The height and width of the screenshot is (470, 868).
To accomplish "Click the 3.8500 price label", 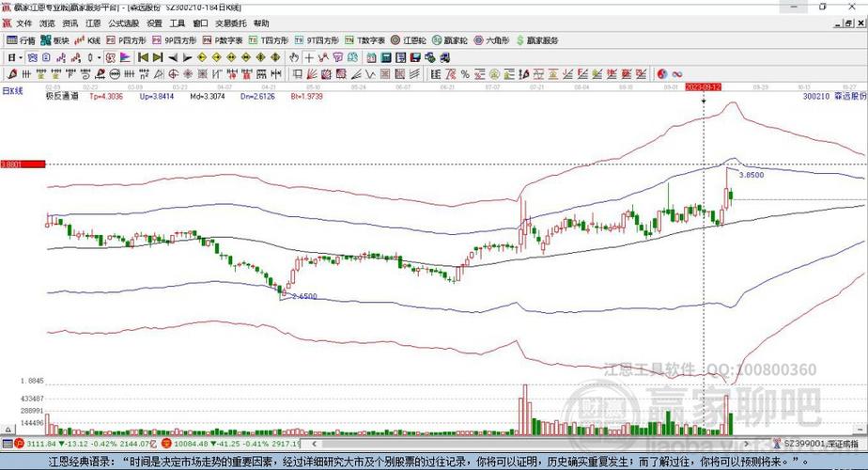I will (752, 175).
